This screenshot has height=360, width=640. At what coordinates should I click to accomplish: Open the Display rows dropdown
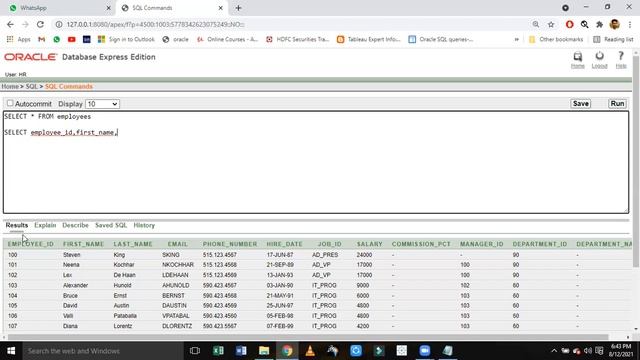click(x=102, y=104)
